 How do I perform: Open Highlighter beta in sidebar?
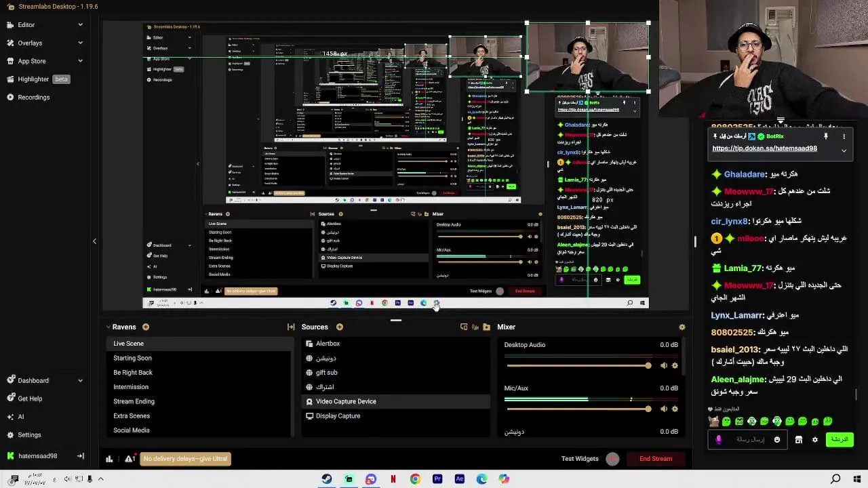38,79
